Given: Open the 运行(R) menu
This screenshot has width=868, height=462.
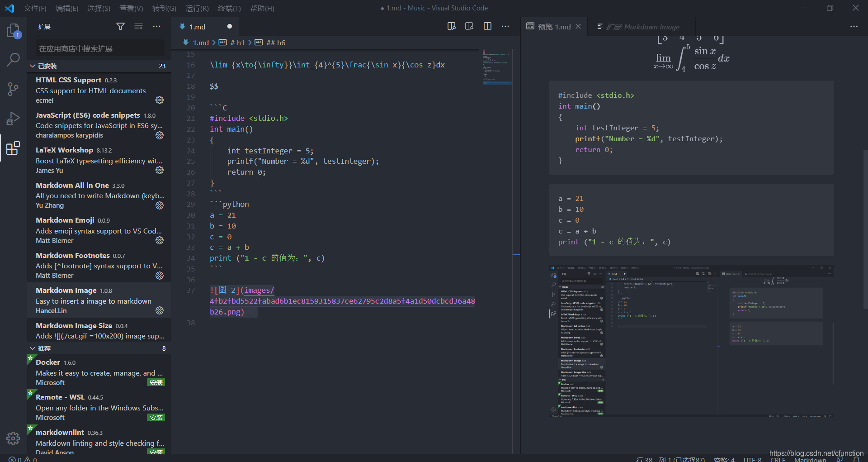Looking at the screenshot, I should [x=197, y=8].
